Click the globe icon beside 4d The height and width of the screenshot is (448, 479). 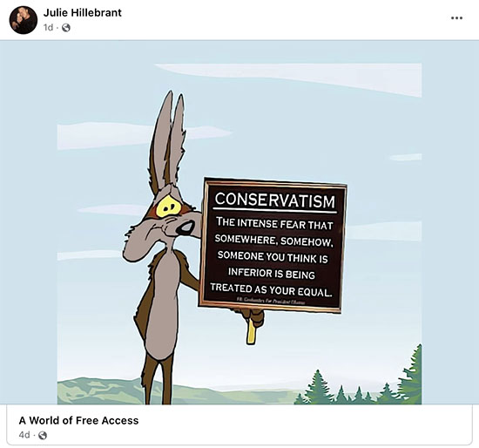tap(43, 435)
